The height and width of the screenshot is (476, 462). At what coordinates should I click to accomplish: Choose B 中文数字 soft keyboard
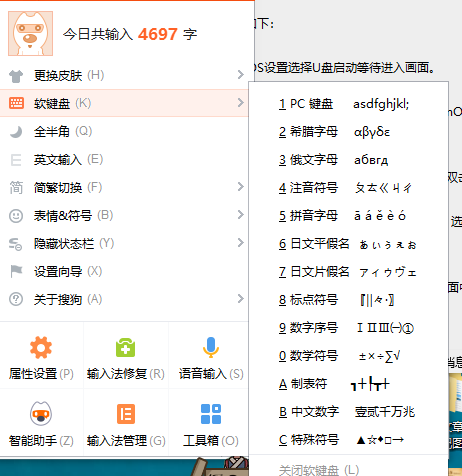pos(348,412)
